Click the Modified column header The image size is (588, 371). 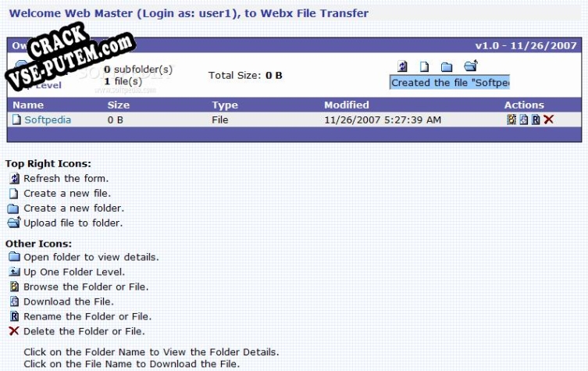pos(347,105)
